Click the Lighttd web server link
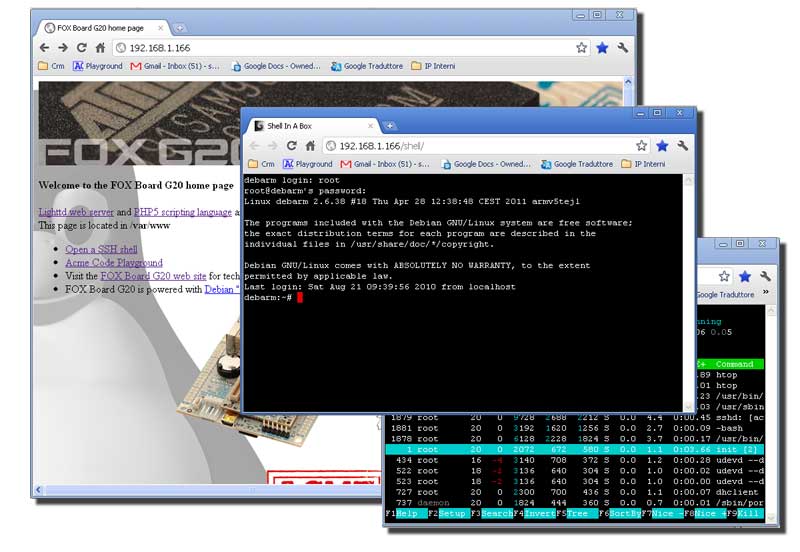800x552 pixels. click(x=76, y=212)
